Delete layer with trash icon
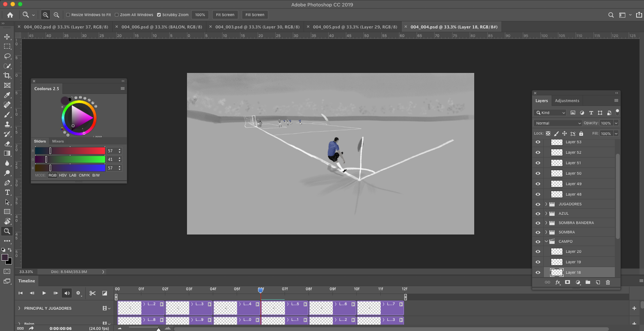 608,282
